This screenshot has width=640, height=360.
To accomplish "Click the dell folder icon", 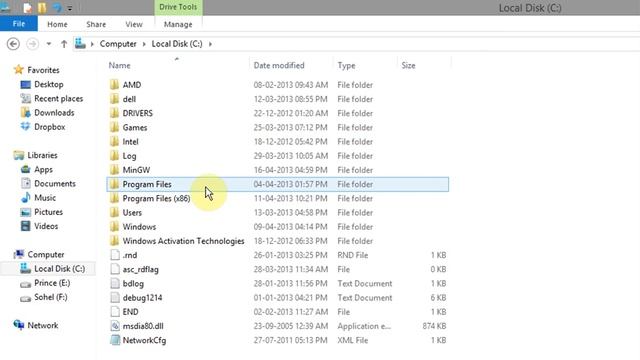I will [x=115, y=99].
